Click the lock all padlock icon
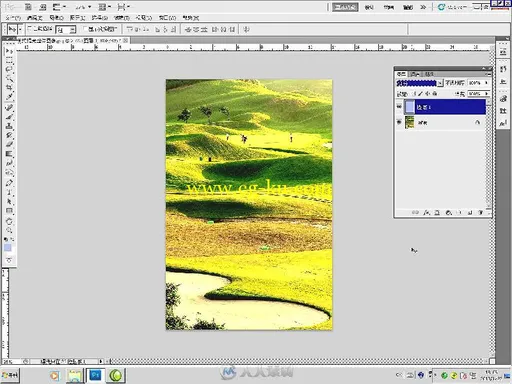This screenshot has height=384, width=512. (435, 94)
